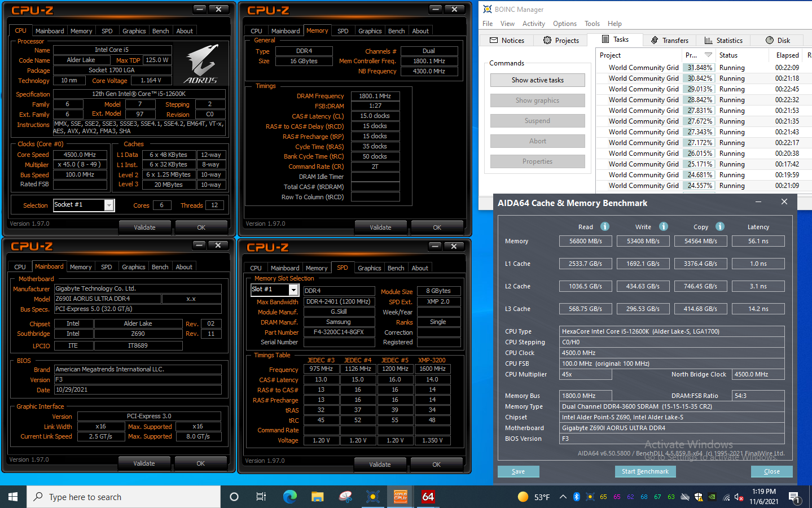Open the BOINC Tools menu
812x508 pixels.
coord(592,24)
